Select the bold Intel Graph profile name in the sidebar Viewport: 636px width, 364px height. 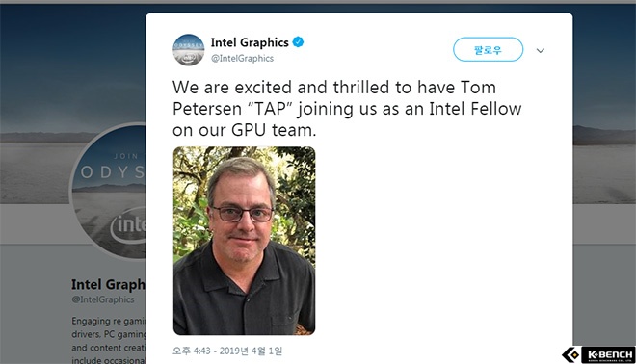pos(108,285)
